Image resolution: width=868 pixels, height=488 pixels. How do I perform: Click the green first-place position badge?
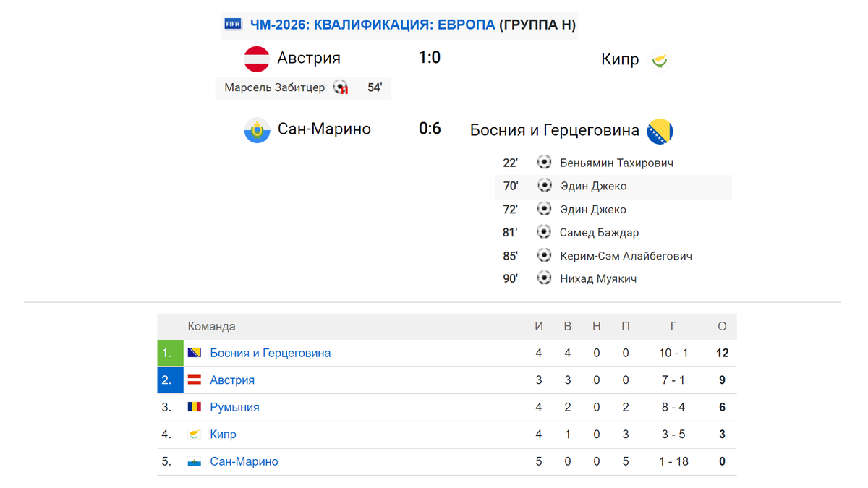171,353
